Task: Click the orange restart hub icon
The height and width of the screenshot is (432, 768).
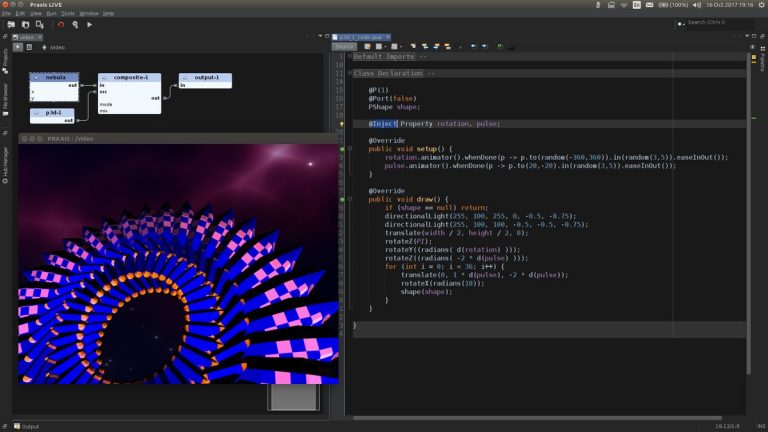Action: [x=60, y=24]
